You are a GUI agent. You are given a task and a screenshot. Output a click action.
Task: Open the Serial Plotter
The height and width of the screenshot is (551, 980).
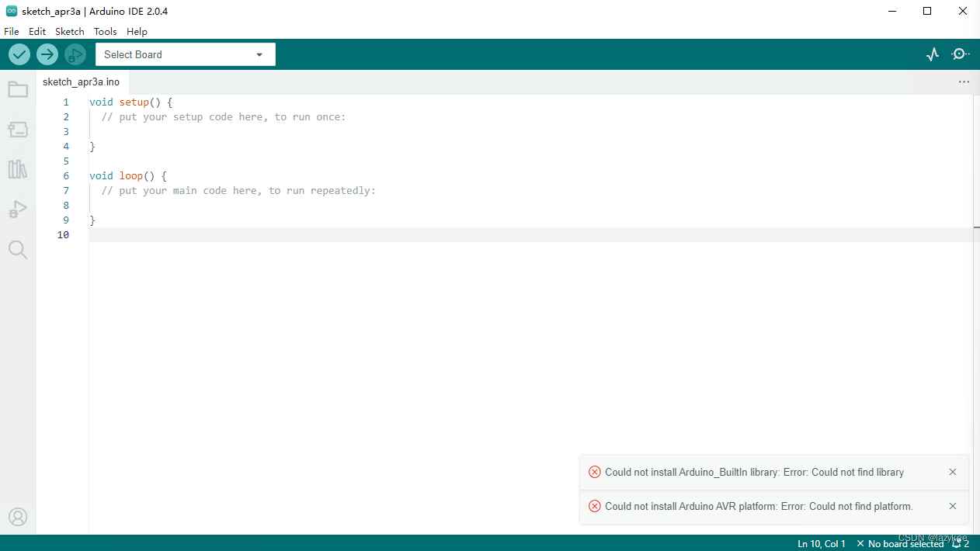pos(933,54)
